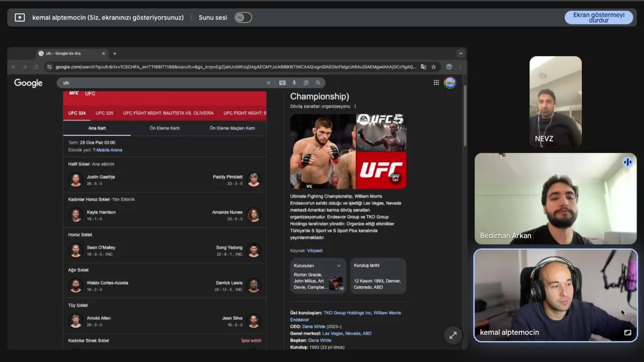
Task: Switch to Ön Eleme Maçları Kartı tab
Action: pyautogui.click(x=232, y=128)
